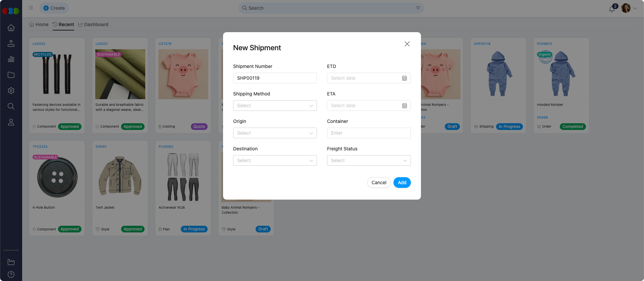Click the Shipment Number input field
Viewport: 644px width, 281px height.
click(x=275, y=78)
